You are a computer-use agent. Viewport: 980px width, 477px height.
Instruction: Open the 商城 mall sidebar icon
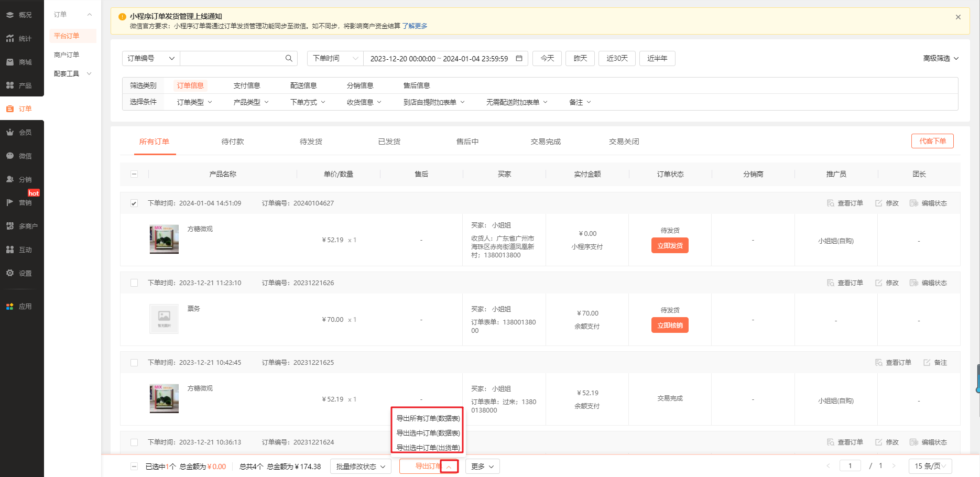pos(10,62)
